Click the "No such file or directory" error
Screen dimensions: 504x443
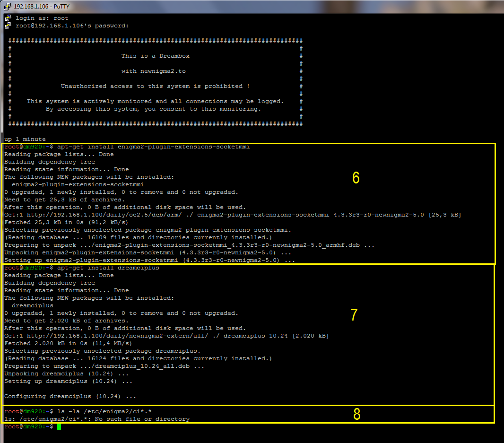[142, 419]
